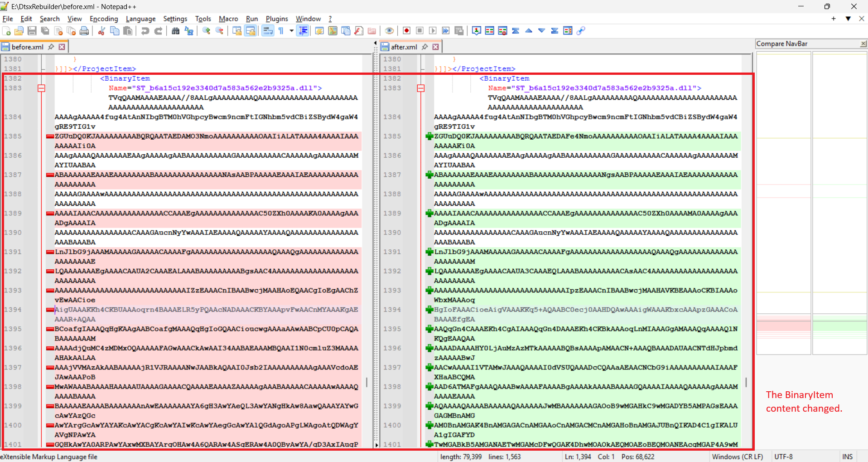Open the document list dropdown triangle at top right
Screen dimensions: 868x462
pyautogui.click(x=848, y=19)
